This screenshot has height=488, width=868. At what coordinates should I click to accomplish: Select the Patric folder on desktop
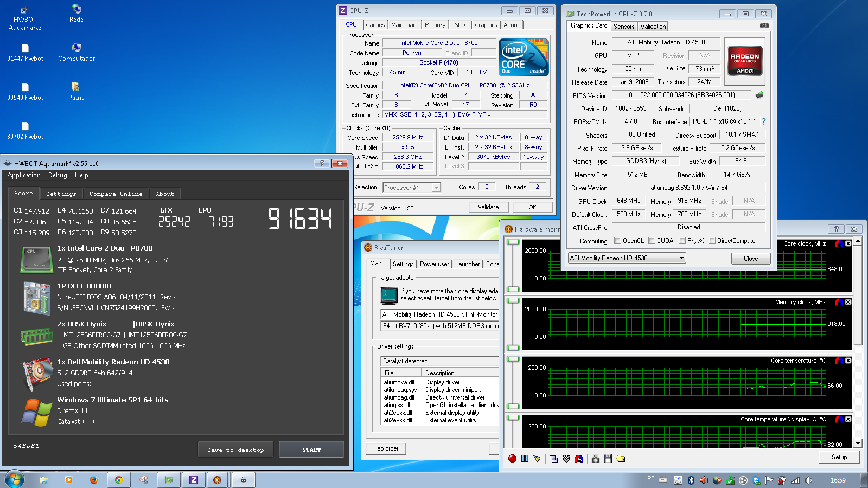pos(76,91)
